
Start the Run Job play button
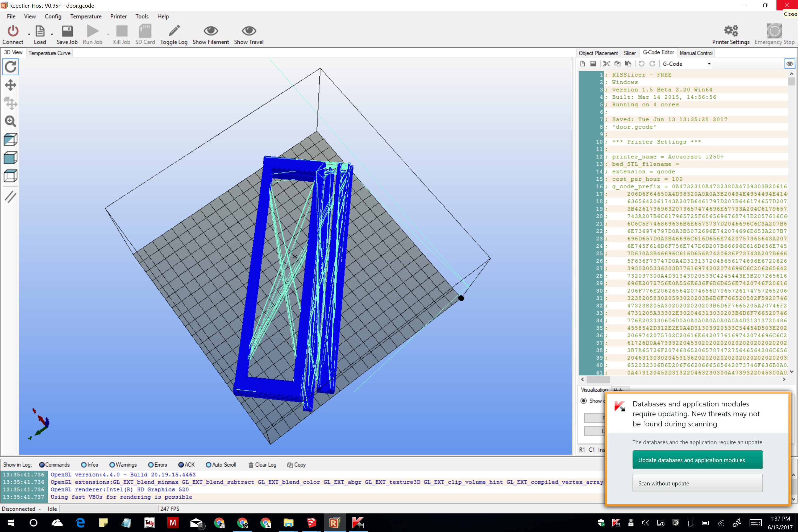[x=92, y=31]
